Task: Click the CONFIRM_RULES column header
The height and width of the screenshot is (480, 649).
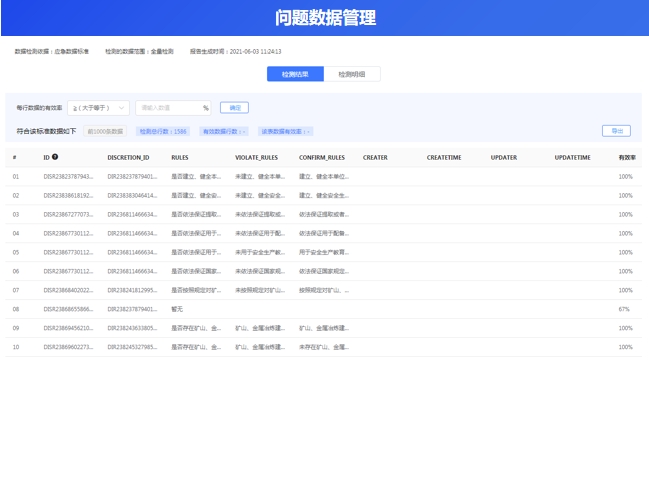Action: [x=322, y=158]
